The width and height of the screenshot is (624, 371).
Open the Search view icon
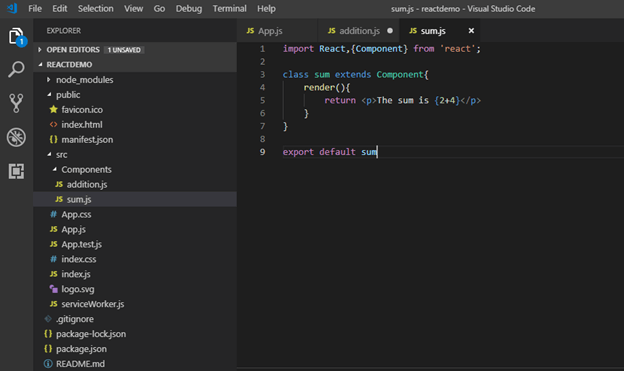[x=16, y=69]
